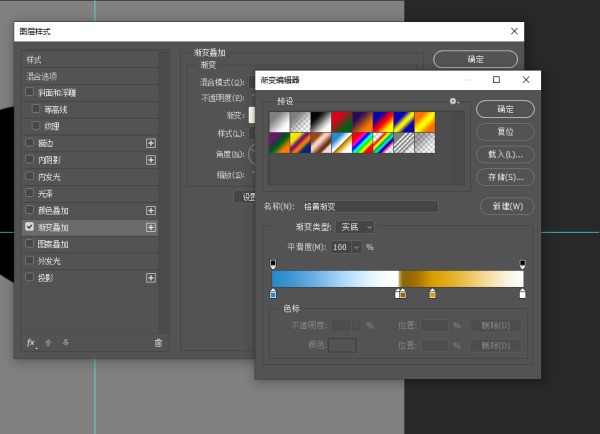Click the move effect down arrow
The height and width of the screenshot is (434, 600).
pyautogui.click(x=66, y=343)
